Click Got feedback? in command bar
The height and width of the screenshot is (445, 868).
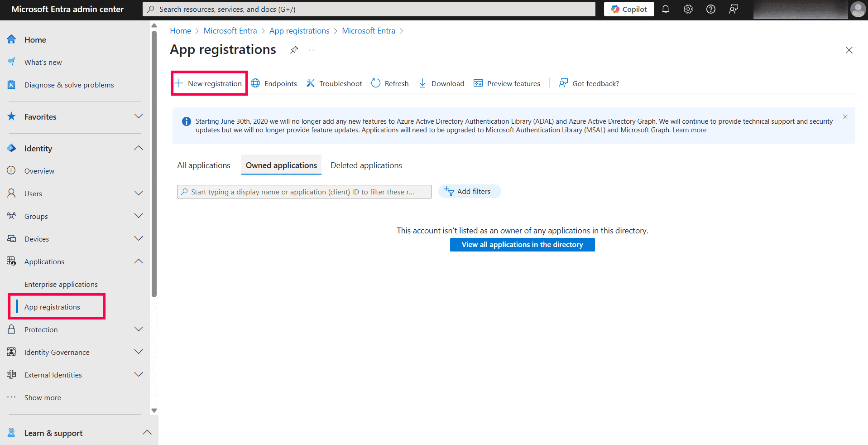point(589,83)
